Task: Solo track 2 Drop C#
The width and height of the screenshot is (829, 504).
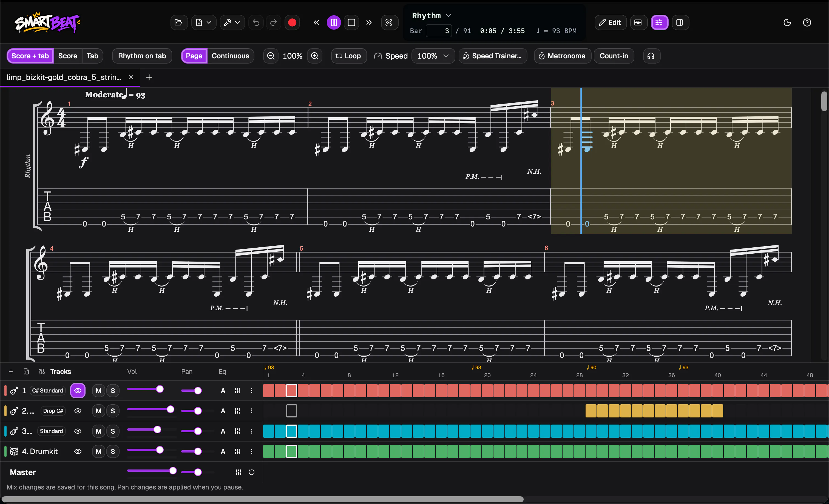Action: [113, 411]
